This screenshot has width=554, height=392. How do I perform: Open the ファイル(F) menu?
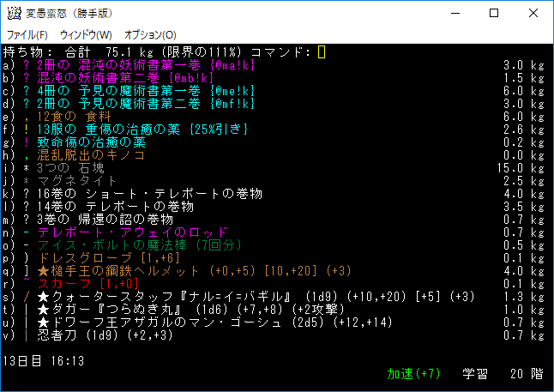pos(27,34)
